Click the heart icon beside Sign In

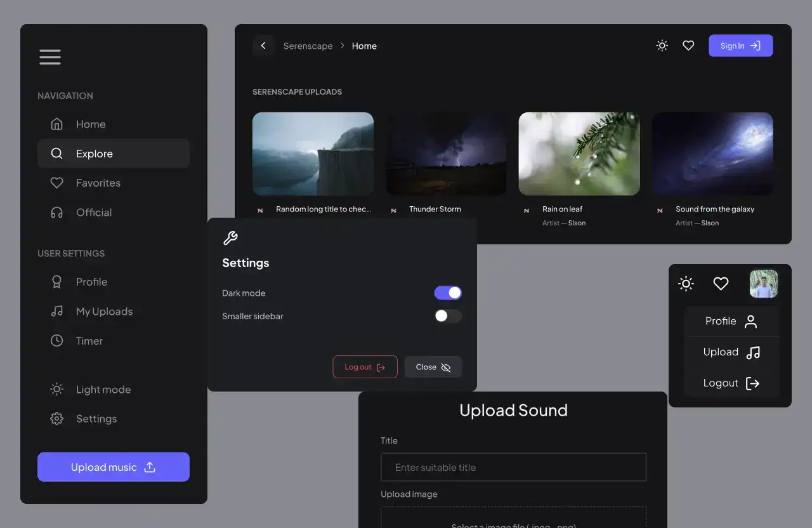[688, 46]
